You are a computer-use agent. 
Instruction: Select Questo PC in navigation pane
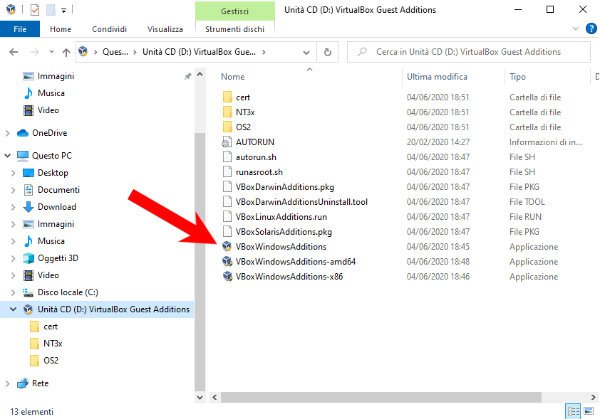click(x=52, y=156)
